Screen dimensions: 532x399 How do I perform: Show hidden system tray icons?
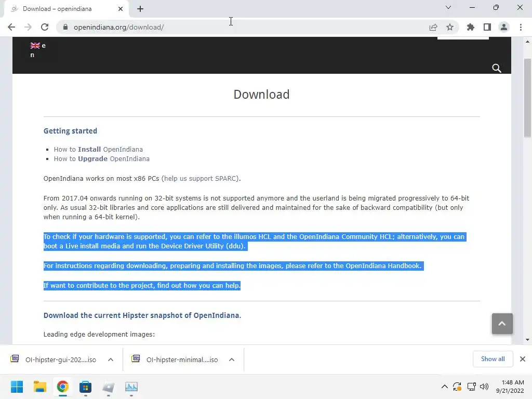tap(445, 387)
